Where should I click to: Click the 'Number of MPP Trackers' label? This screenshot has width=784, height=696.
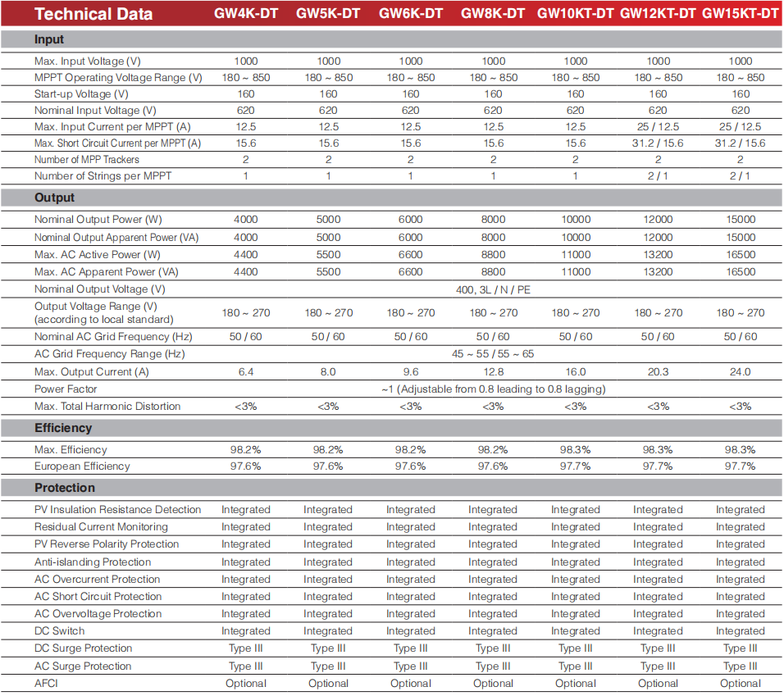pos(86,160)
